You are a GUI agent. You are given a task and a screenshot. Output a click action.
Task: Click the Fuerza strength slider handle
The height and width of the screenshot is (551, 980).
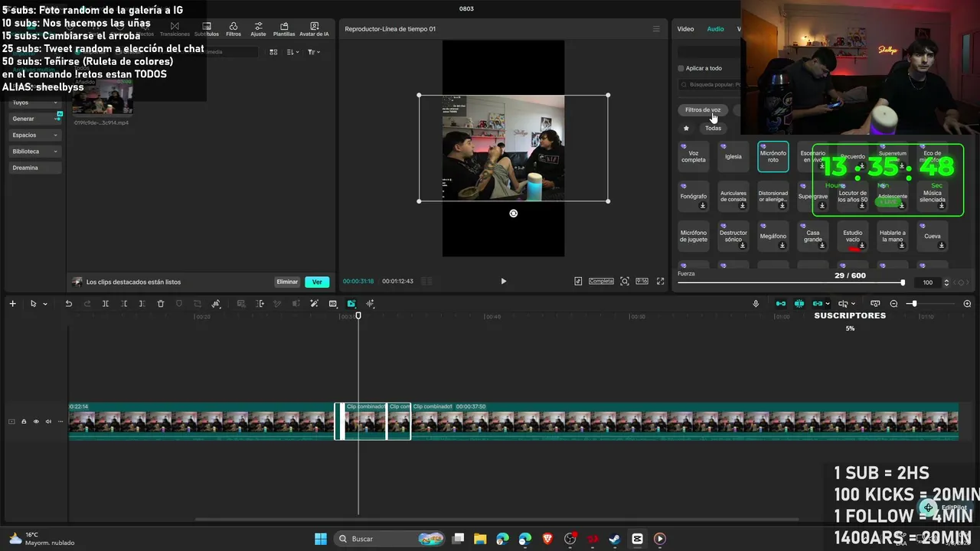903,282
